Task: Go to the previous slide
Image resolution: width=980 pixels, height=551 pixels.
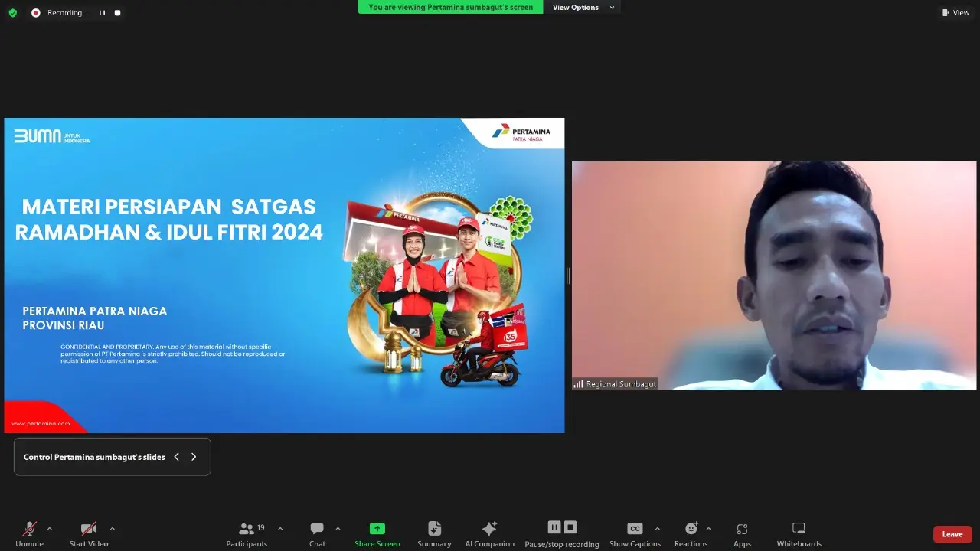Action: click(176, 457)
